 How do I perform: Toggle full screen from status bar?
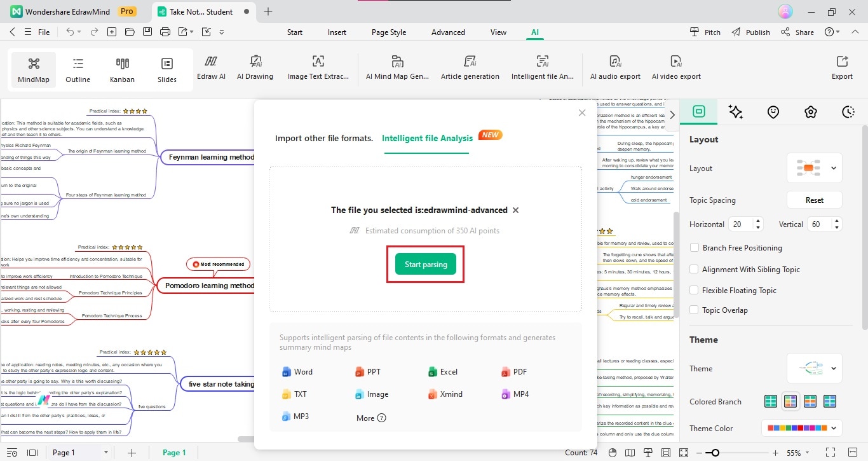[x=831, y=453]
